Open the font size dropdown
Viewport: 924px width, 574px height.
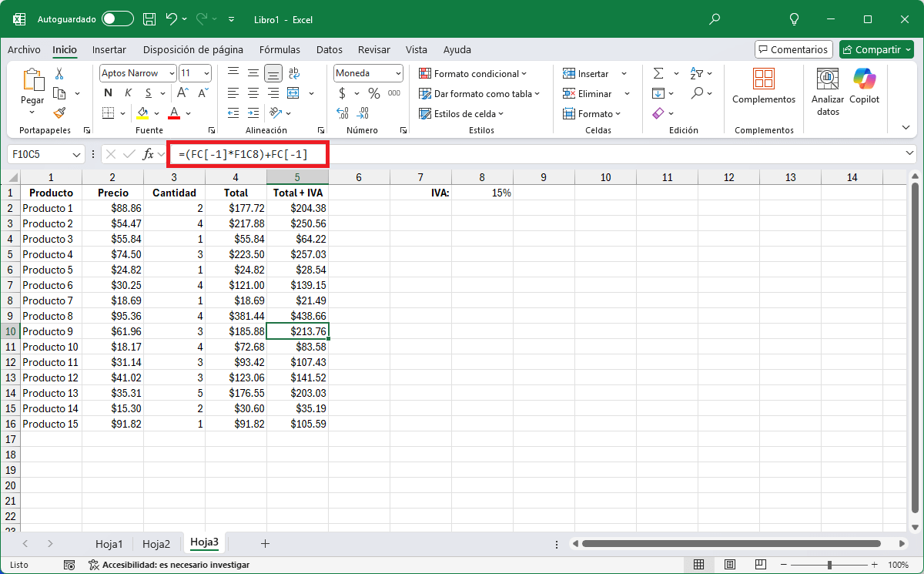point(206,73)
